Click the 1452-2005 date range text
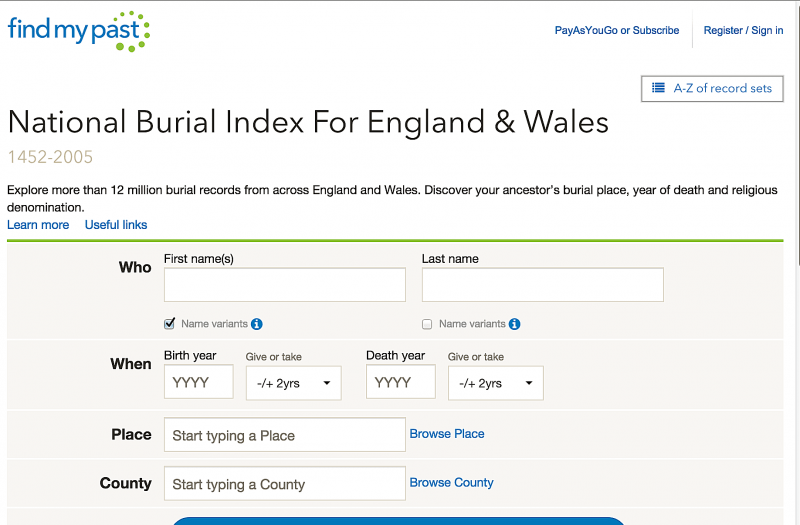This screenshot has width=800, height=525. 50,157
